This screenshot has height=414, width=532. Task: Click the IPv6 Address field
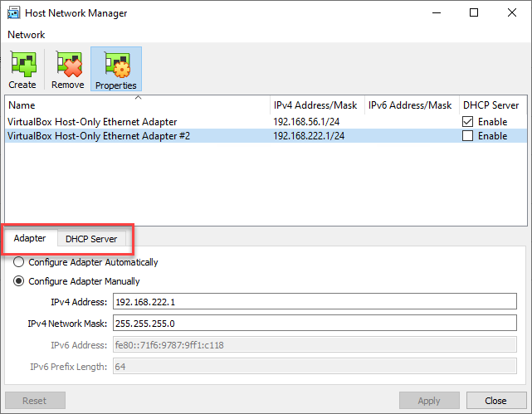coord(315,345)
